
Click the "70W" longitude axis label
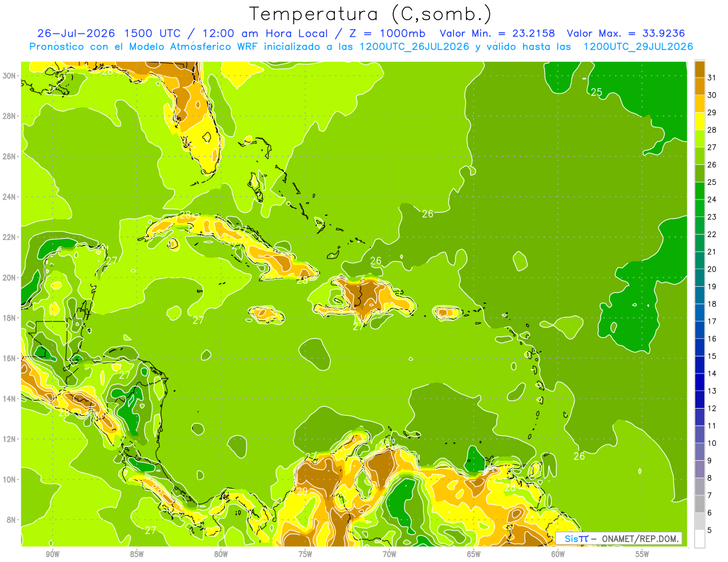[389, 554]
